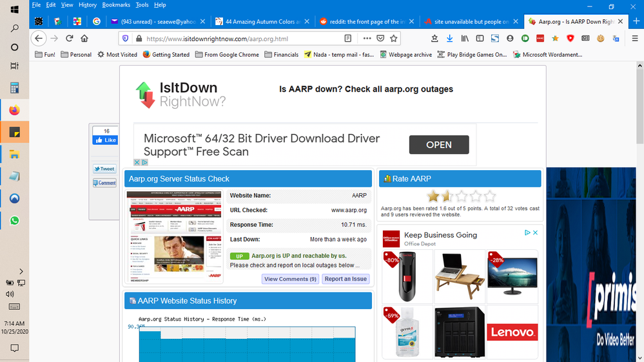Open the downloads panel arrow

click(x=449, y=39)
